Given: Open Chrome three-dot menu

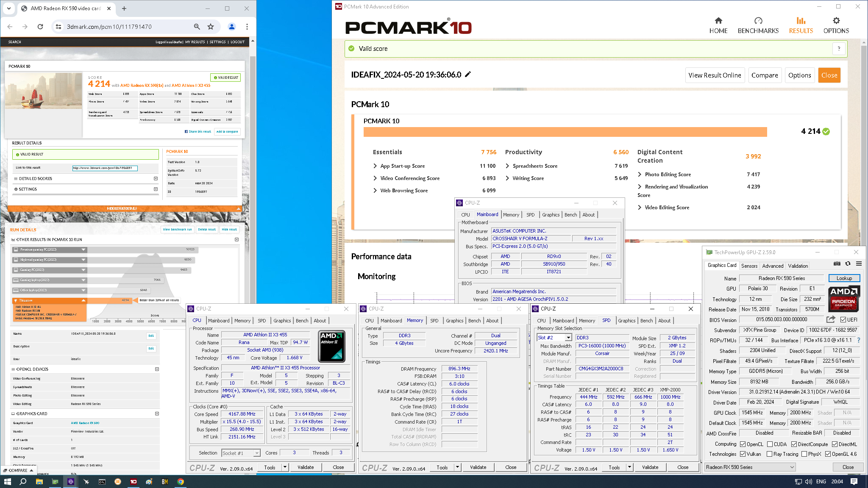Looking at the screenshot, I should (247, 26).
